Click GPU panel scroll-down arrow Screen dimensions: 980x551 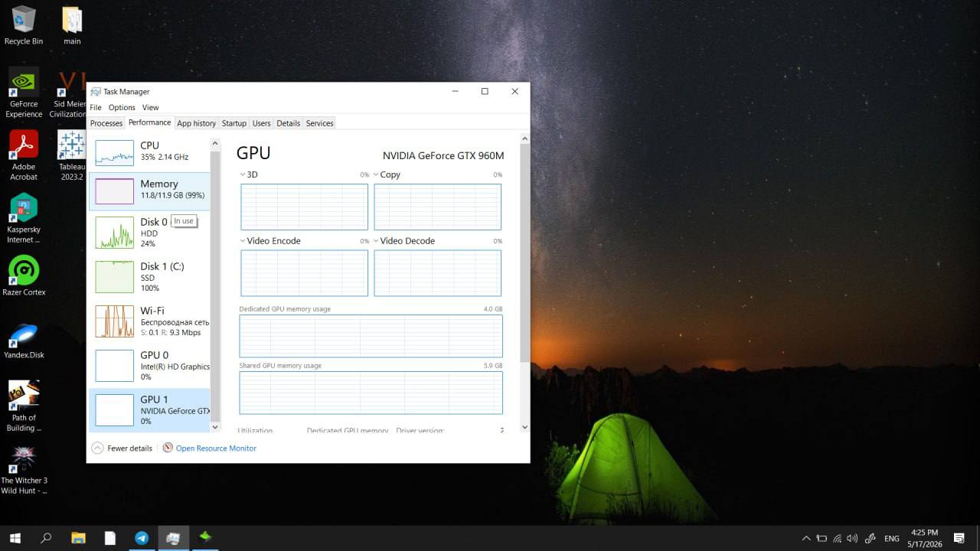click(524, 427)
